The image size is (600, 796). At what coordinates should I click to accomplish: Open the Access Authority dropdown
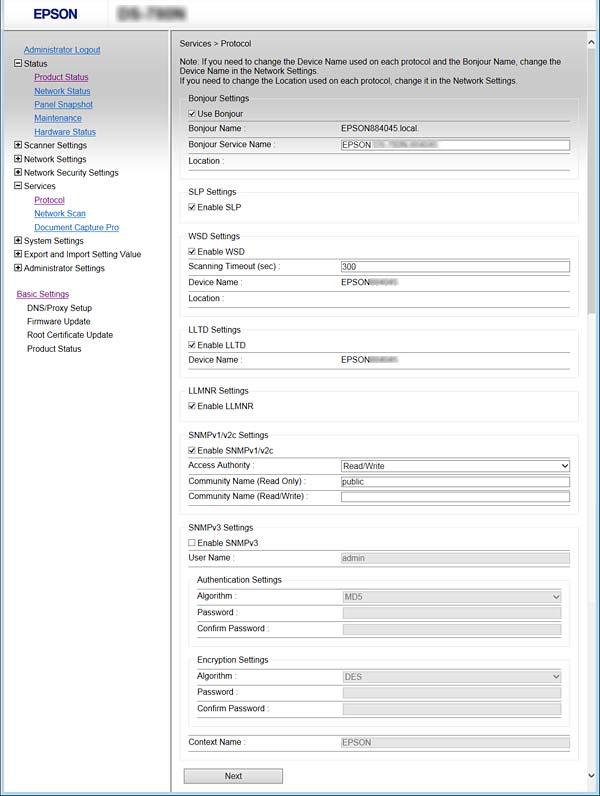tap(455, 466)
